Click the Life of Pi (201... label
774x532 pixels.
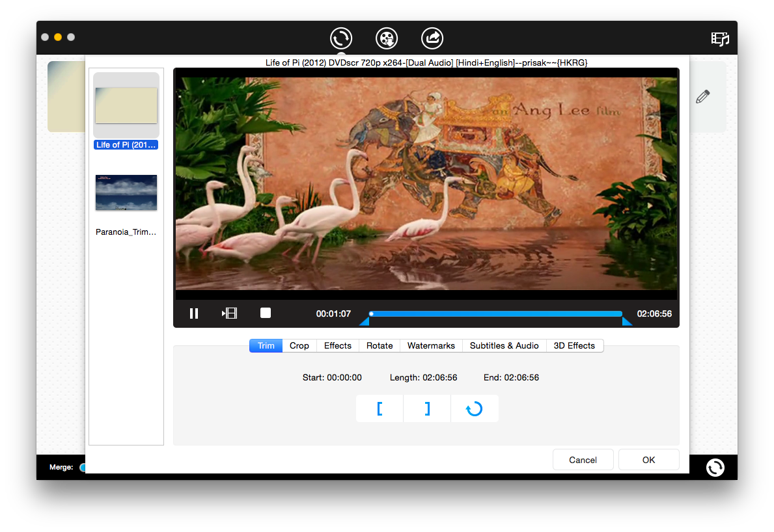tap(126, 144)
